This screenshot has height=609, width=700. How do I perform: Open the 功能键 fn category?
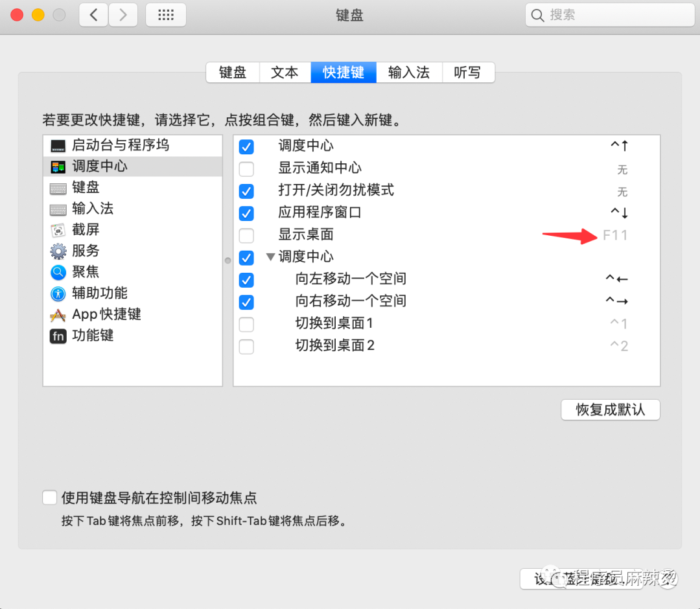[58, 336]
